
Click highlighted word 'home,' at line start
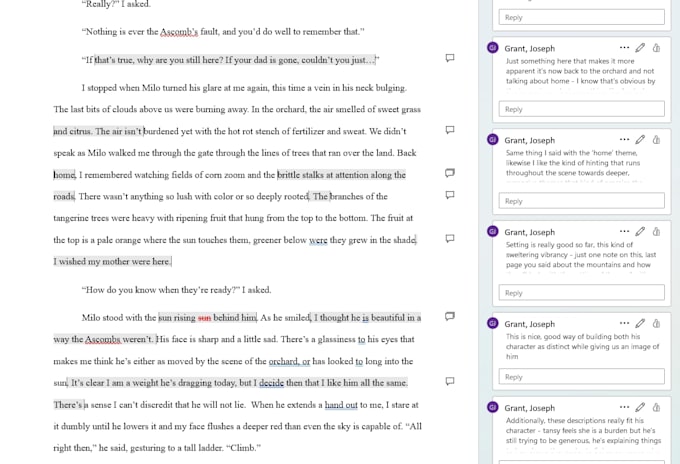[64, 175]
